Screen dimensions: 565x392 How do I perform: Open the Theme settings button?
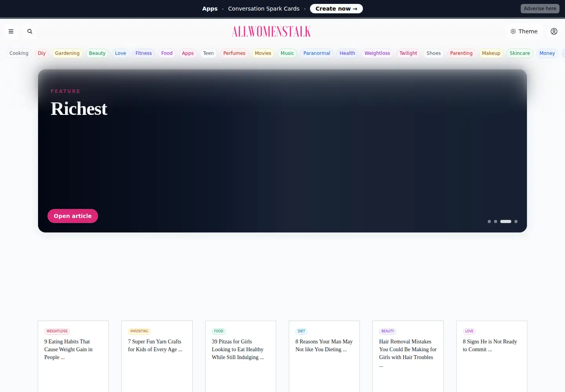524,31
